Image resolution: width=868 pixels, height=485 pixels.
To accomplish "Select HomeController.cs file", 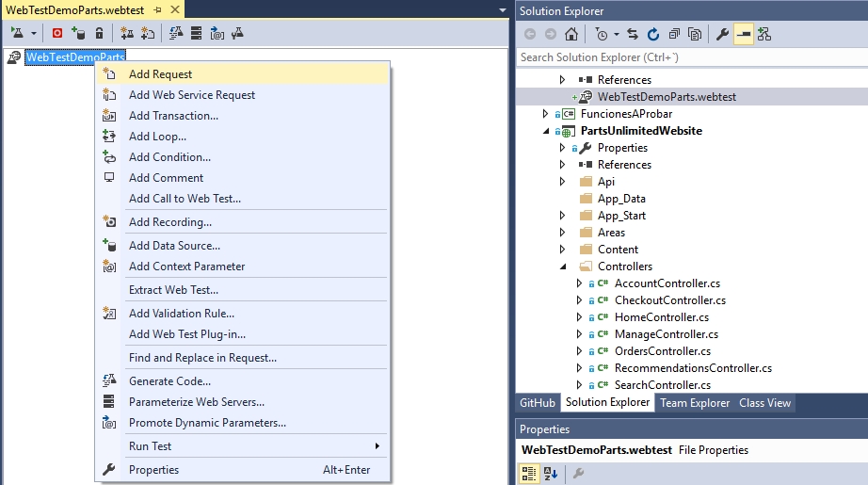I will [662, 317].
